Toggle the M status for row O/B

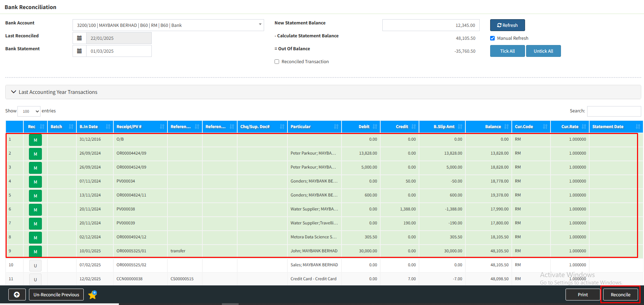tap(35, 140)
